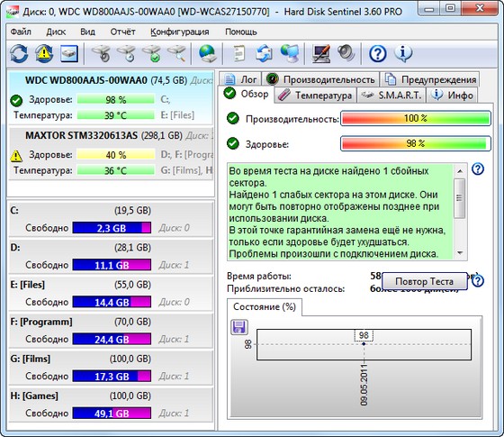Switch to the Предупреждения tab
Image resolution: width=504 pixels, height=437 pixels.
[x=430, y=79]
